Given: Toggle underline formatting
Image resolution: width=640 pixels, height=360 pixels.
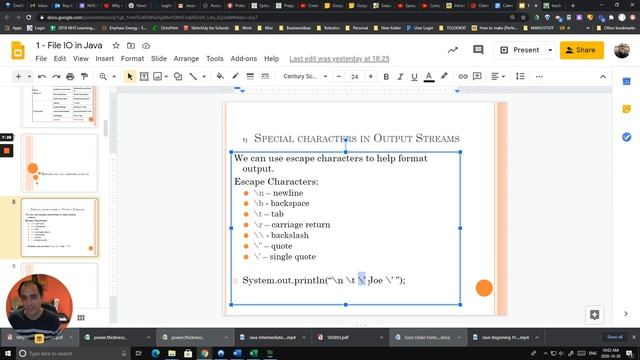Looking at the screenshot, I should pyautogui.click(x=414, y=76).
